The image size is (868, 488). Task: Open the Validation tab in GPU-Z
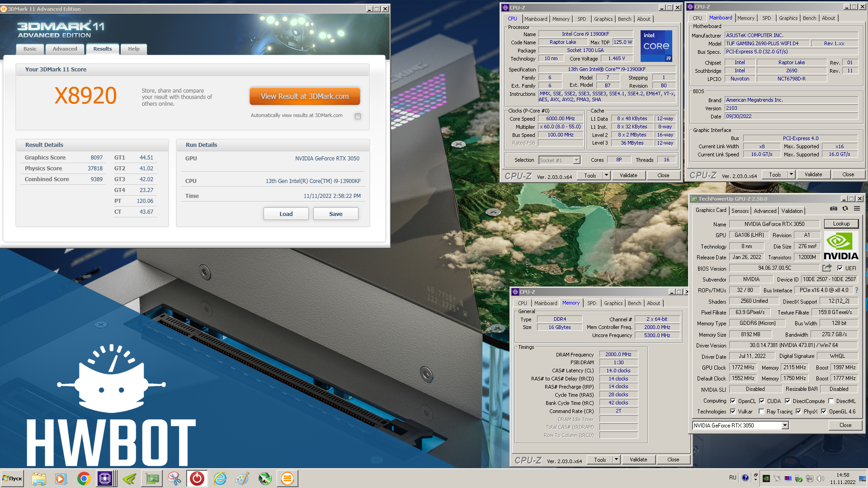792,211
